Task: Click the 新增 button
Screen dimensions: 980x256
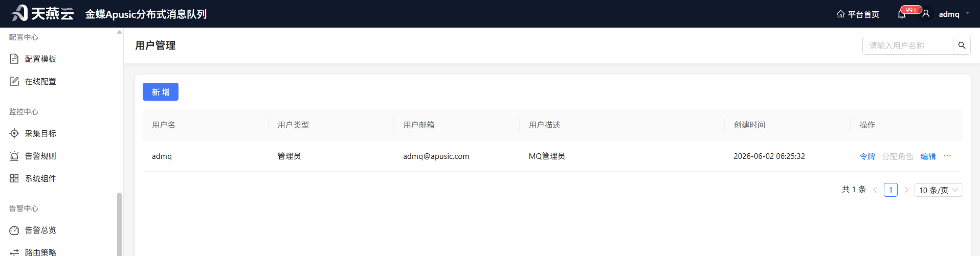Action: tap(161, 92)
